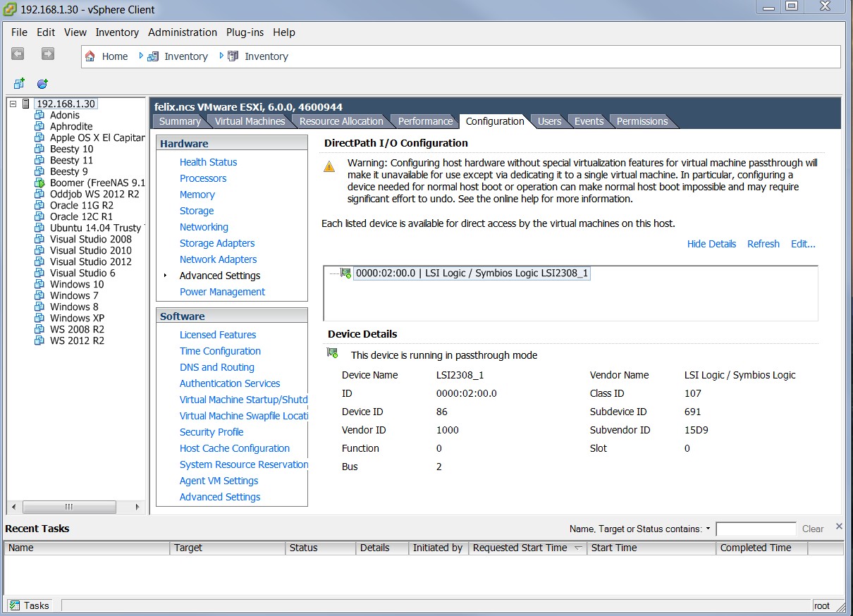Click the forward navigation arrow icon
The height and width of the screenshot is (616, 853).
(x=47, y=54)
